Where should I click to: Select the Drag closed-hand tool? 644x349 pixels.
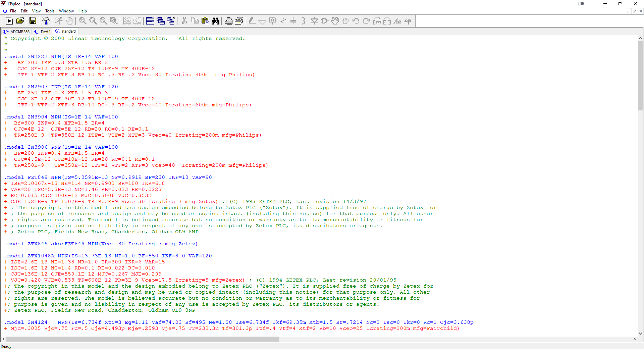(x=345, y=21)
